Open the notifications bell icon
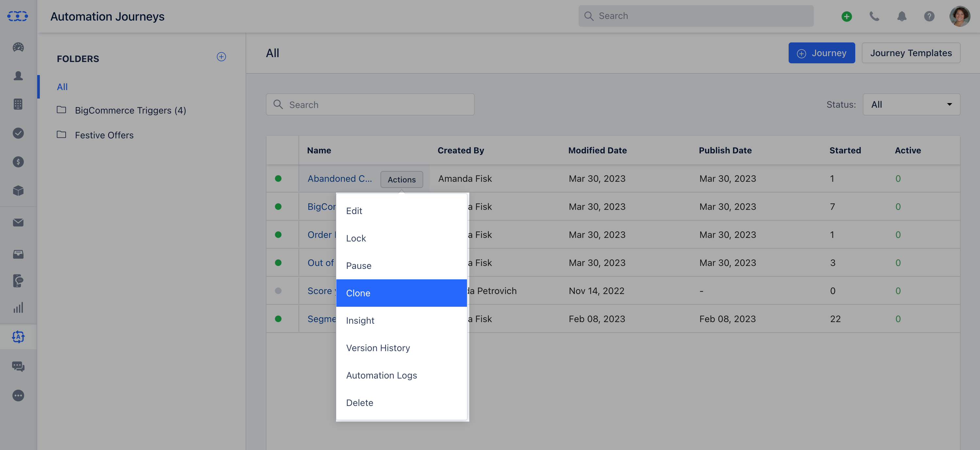 (902, 16)
